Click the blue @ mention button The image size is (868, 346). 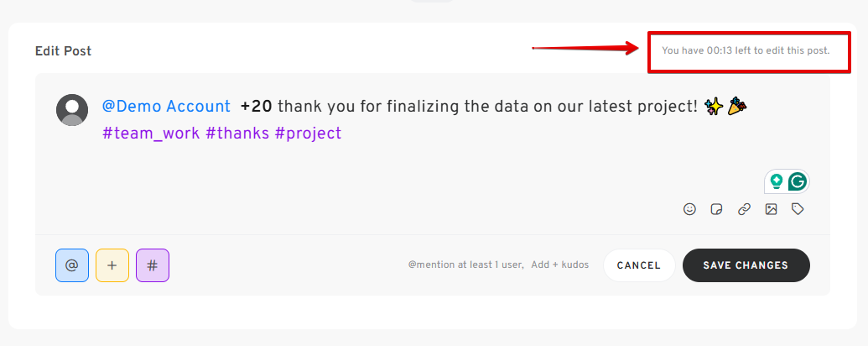click(72, 265)
